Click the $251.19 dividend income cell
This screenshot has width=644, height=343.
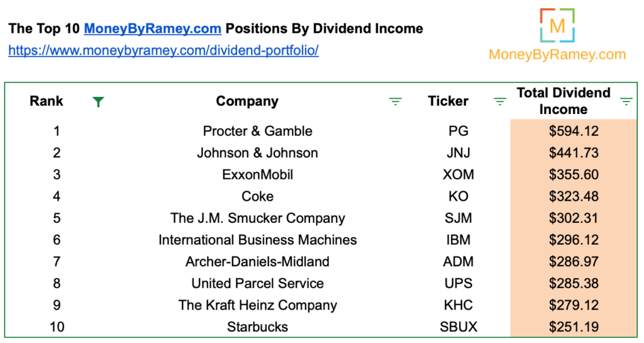[x=574, y=327]
